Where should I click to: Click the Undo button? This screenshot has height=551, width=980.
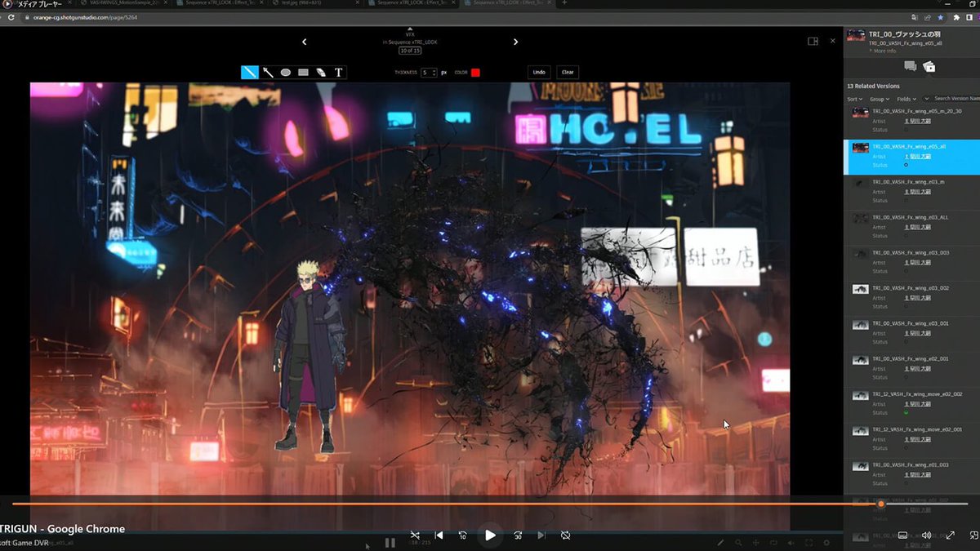click(x=539, y=72)
